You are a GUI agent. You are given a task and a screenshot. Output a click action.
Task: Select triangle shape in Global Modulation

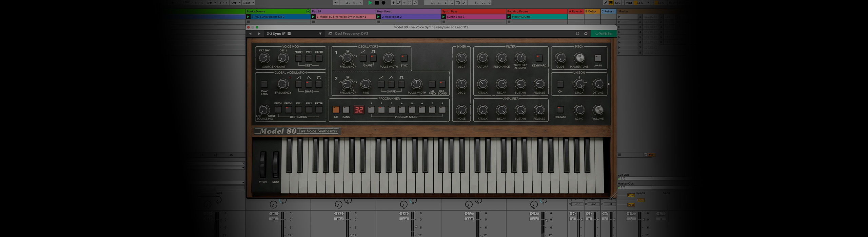click(309, 84)
